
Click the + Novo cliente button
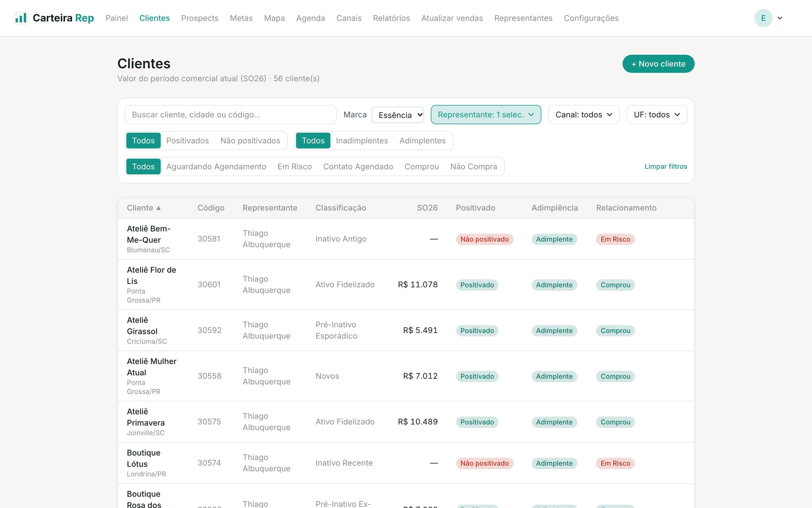[x=658, y=64]
